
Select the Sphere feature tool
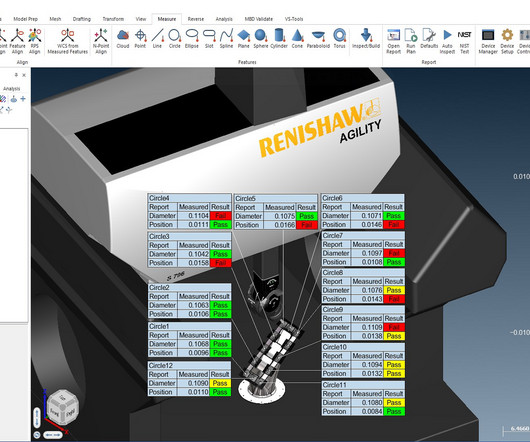pos(261,39)
